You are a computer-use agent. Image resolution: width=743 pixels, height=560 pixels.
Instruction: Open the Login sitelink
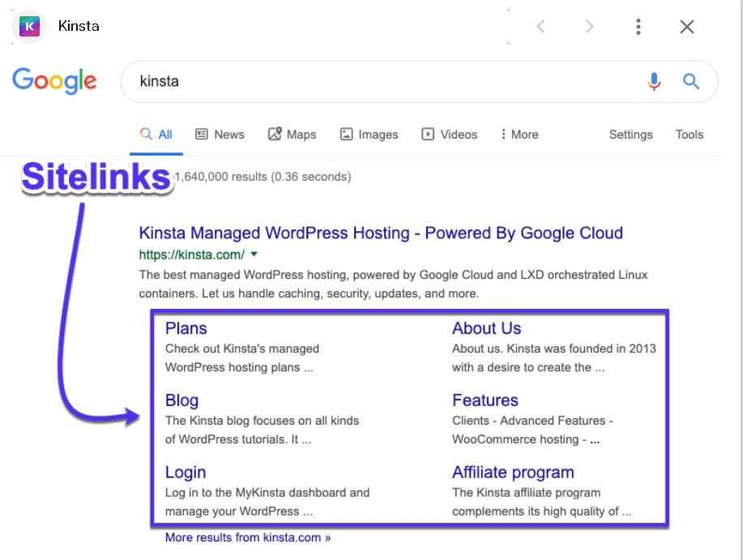point(186,472)
